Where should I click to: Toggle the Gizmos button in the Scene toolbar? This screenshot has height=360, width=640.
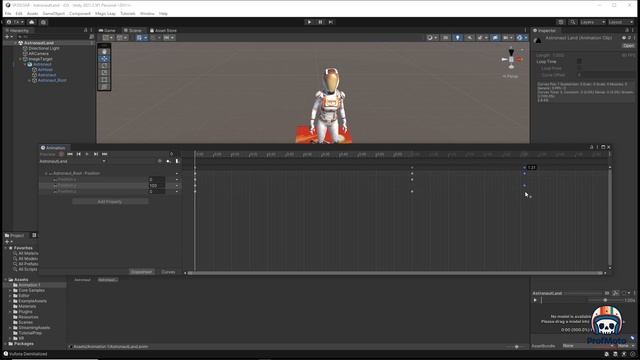coord(521,38)
